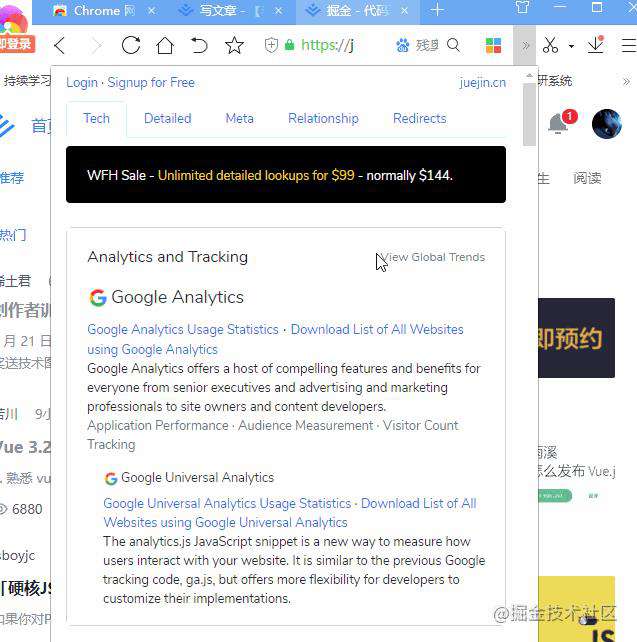Image resolution: width=637 pixels, height=642 pixels.
Task: Open downloads via the download arrow icon
Action: tap(596, 44)
